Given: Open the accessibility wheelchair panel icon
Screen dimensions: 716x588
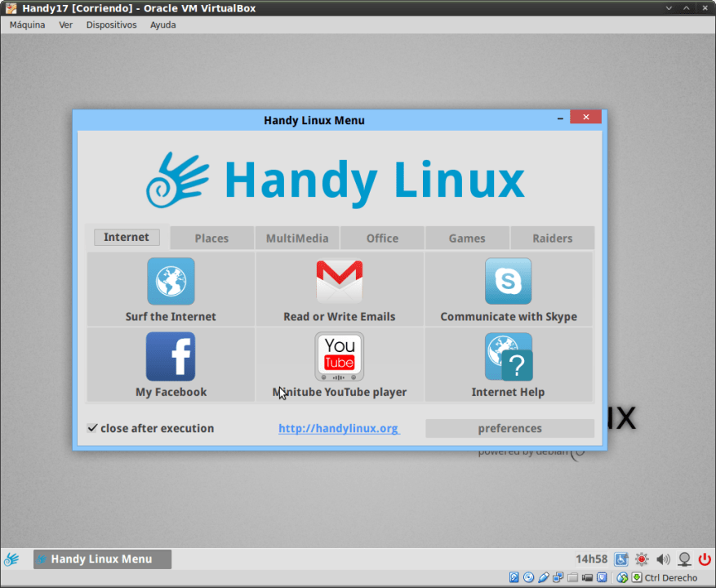Looking at the screenshot, I should pos(620,559).
